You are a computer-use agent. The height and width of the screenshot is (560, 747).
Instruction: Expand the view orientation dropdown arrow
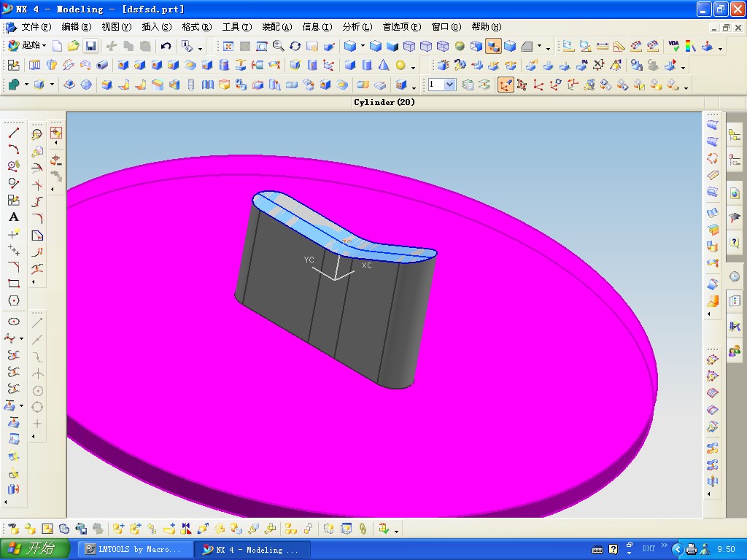(x=363, y=46)
